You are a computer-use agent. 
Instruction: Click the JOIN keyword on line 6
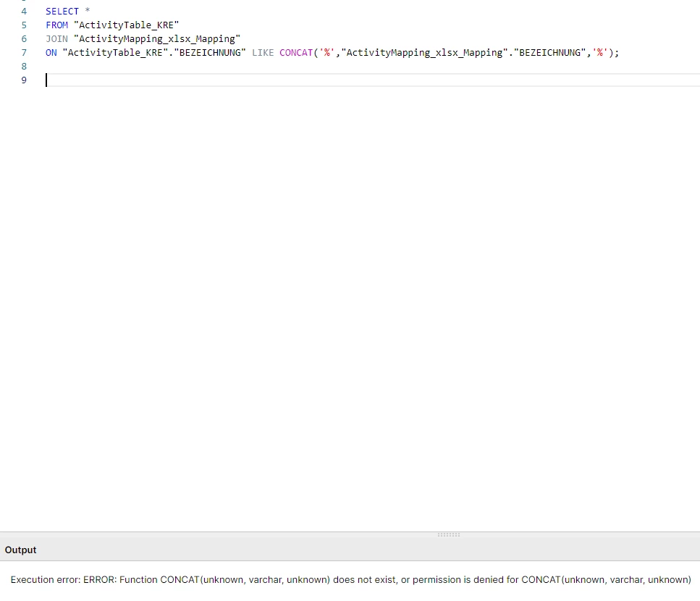click(x=56, y=39)
